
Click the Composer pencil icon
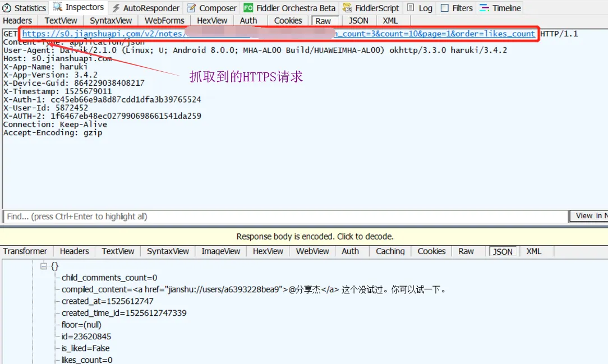tap(192, 8)
